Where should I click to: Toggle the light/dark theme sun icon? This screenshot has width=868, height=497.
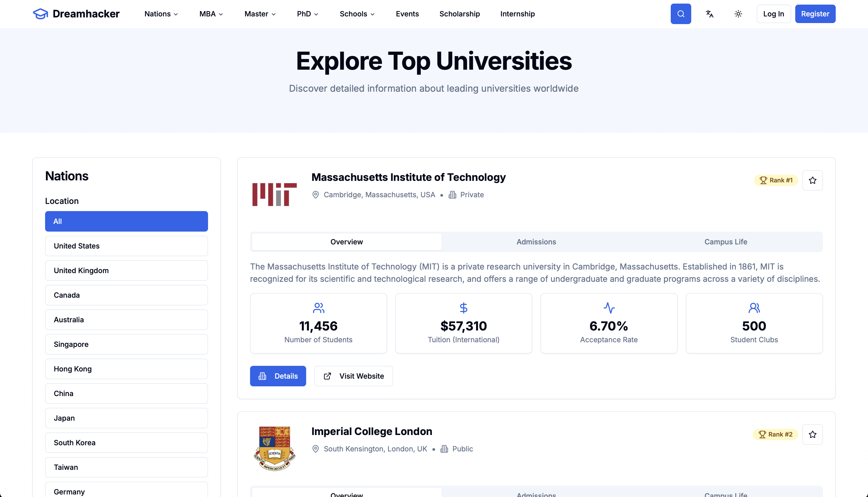(x=738, y=14)
